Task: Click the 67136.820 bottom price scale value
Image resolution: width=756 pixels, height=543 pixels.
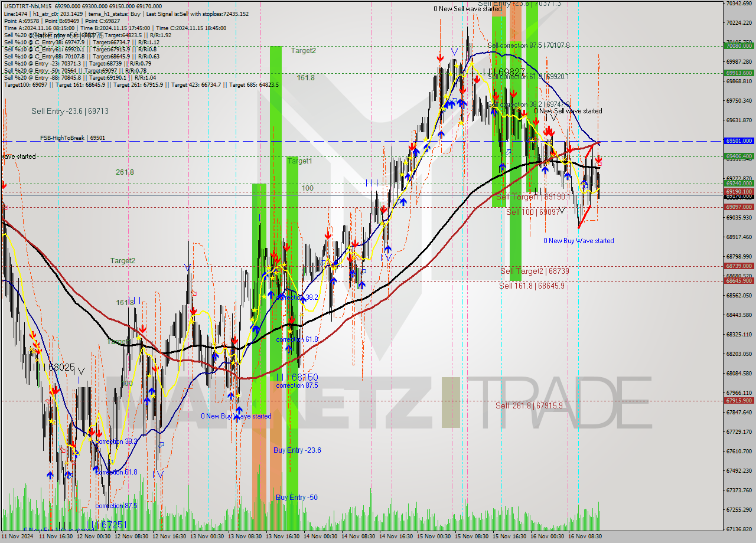Action: tap(738, 529)
